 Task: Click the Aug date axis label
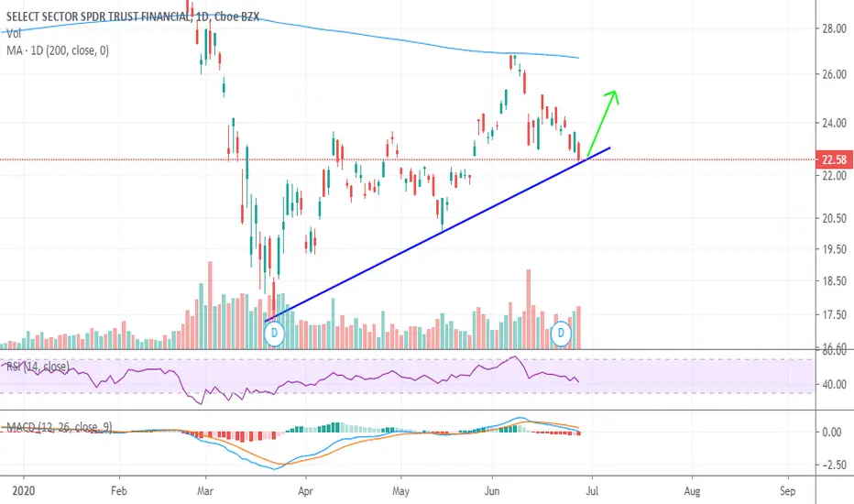[692, 491]
